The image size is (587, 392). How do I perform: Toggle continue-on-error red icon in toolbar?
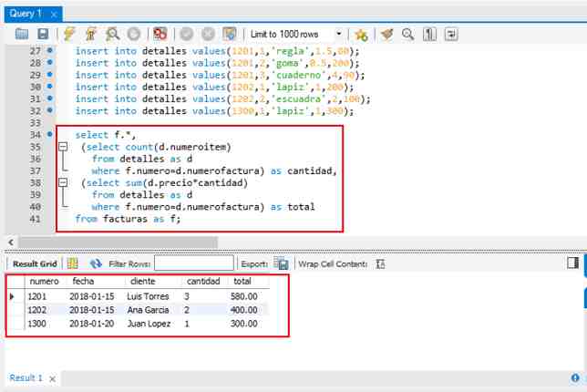pos(160,34)
